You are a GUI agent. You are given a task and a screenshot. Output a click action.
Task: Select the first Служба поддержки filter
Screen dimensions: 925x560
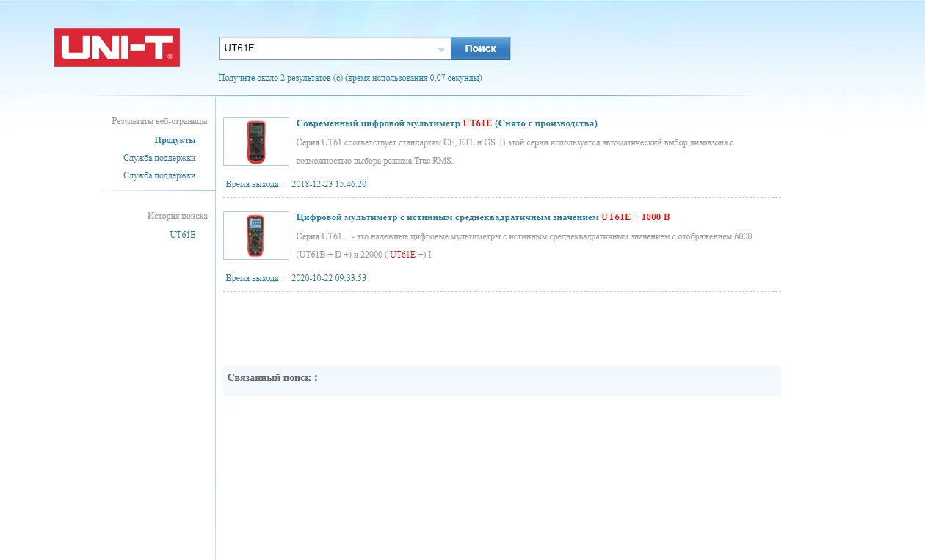[x=159, y=158]
